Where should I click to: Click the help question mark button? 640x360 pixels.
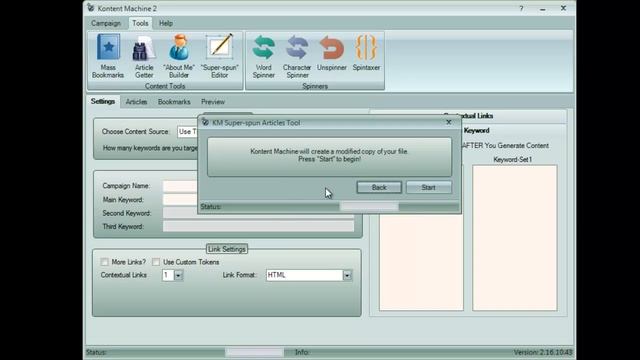[x=521, y=9]
